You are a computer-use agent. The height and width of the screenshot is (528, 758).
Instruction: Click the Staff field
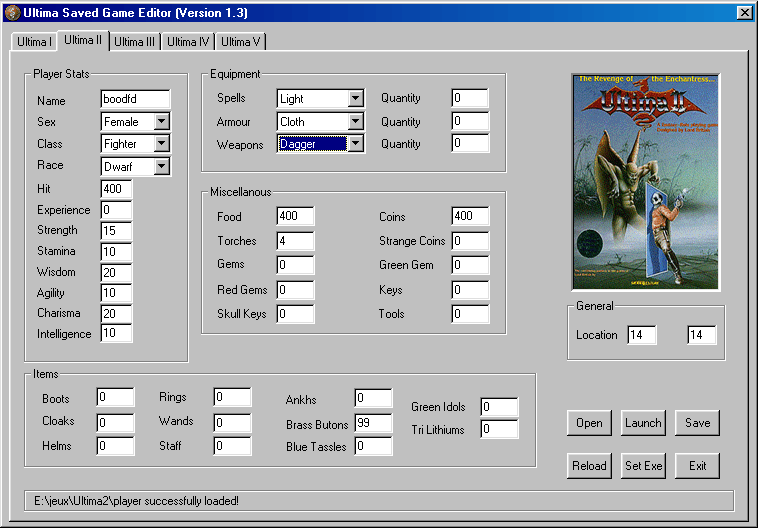pos(233,446)
